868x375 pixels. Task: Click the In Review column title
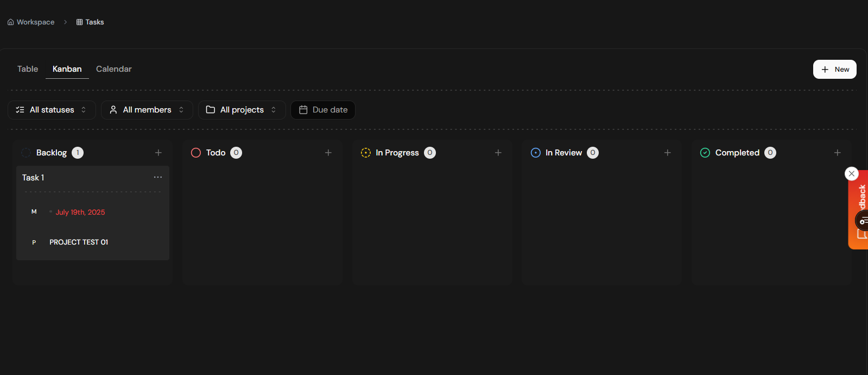pos(563,153)
